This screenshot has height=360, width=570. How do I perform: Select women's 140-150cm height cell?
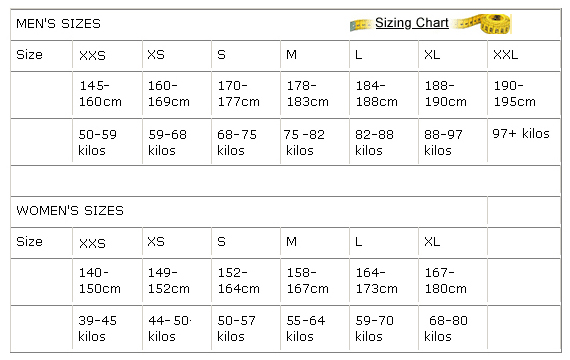[100, 281]
